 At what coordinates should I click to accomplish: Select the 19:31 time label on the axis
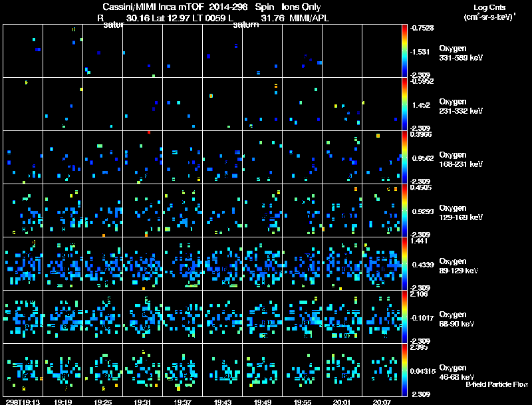pyautogui.click(x=142, y=401)
